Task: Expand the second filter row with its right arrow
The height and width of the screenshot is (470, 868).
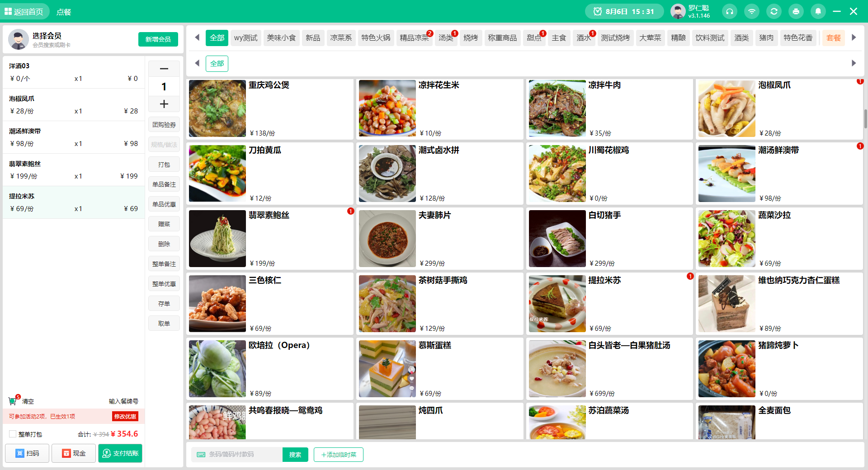Action: (854, 63)
